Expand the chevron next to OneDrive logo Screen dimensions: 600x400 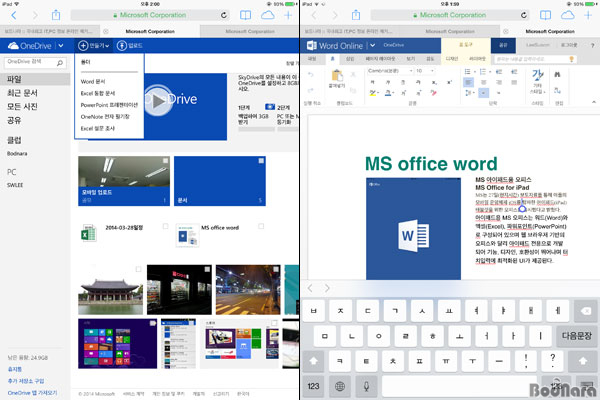pyautogui.click(x=60, y=46)
